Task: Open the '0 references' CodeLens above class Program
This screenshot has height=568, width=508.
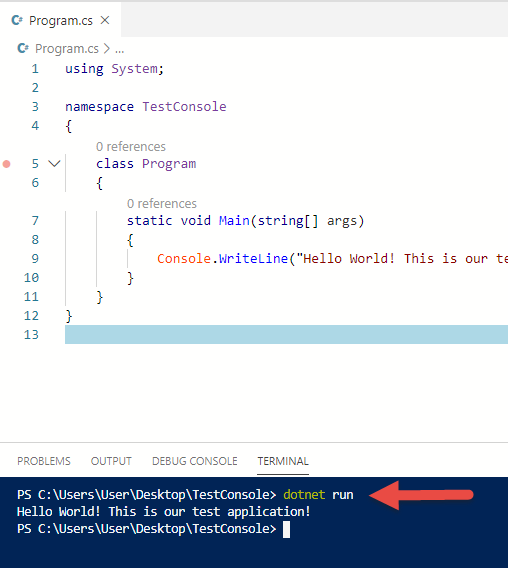Action: tap(131, 147)
